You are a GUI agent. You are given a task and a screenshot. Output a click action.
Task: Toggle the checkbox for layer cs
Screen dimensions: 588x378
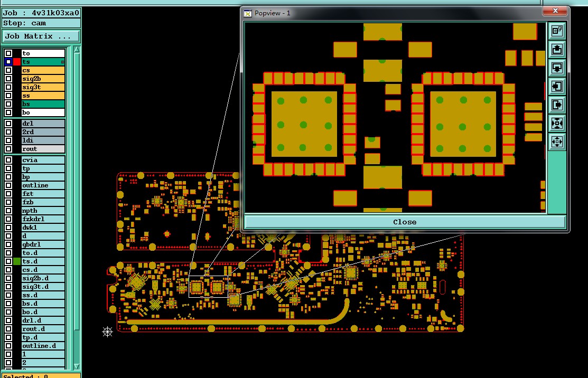8,70
